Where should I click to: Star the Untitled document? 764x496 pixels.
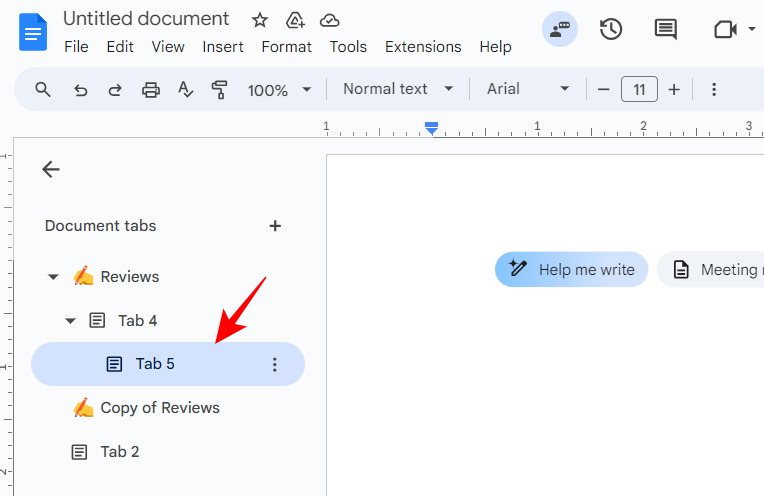pyautogui.click(x=260, y=20)
